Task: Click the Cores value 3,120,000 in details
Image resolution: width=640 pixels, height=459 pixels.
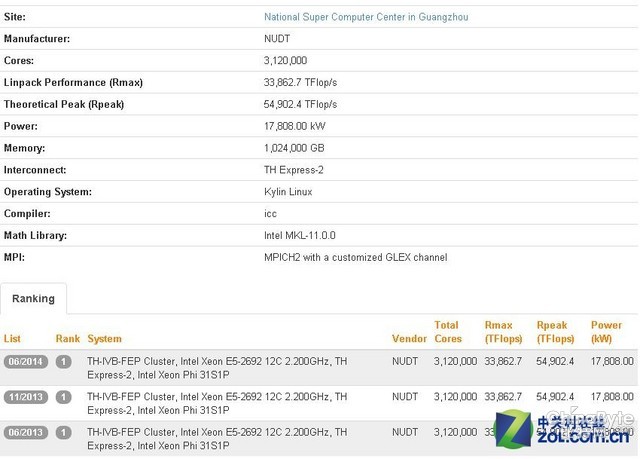Action: (x=285, y=61)
